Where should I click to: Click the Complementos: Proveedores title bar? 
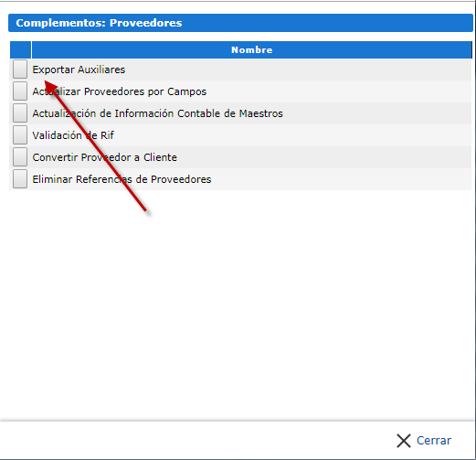[240, 23]
